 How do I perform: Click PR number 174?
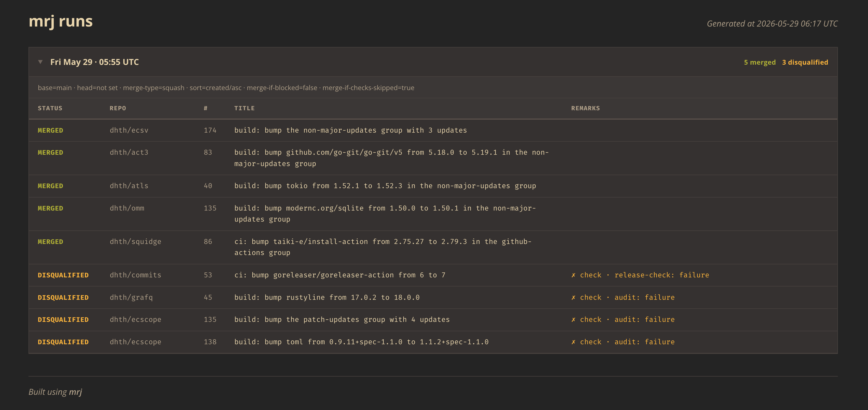[x=210, y=130]
